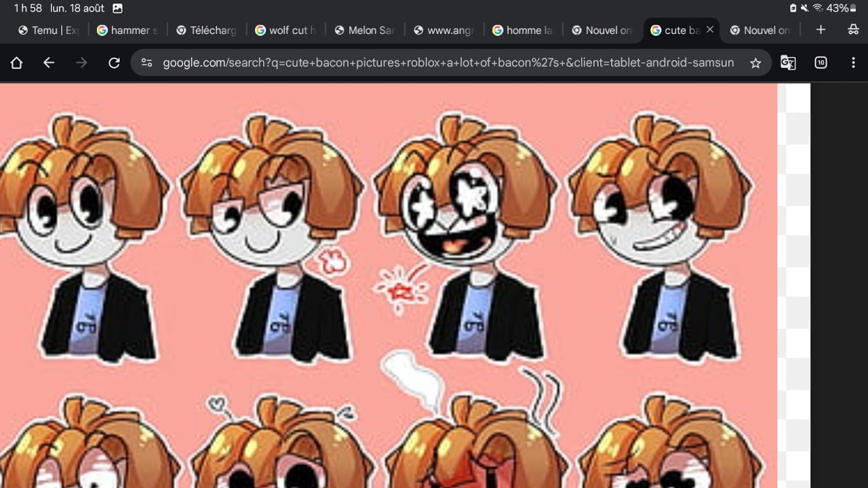Open Chrome three-dot menu
Screen dimensions: 868x488
(853, 63)
